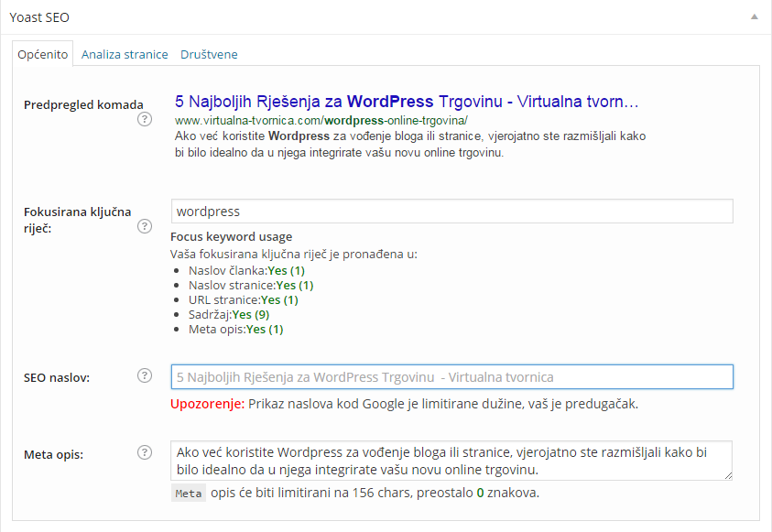The height and width of the screenshot is (532, 772).
Task: Click the Meta opis field label
Action: pos(54,455)
